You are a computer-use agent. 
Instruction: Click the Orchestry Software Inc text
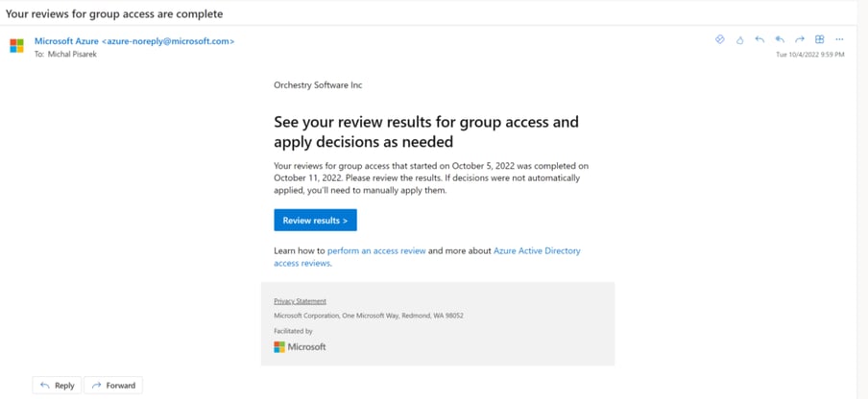[318, 85]
